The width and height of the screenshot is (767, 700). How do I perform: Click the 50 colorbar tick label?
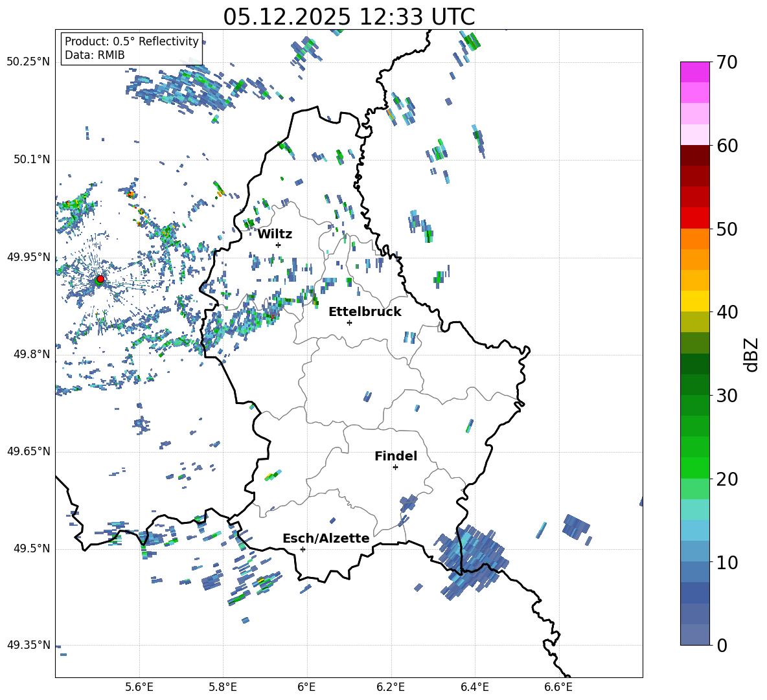[x=727, y=229]
